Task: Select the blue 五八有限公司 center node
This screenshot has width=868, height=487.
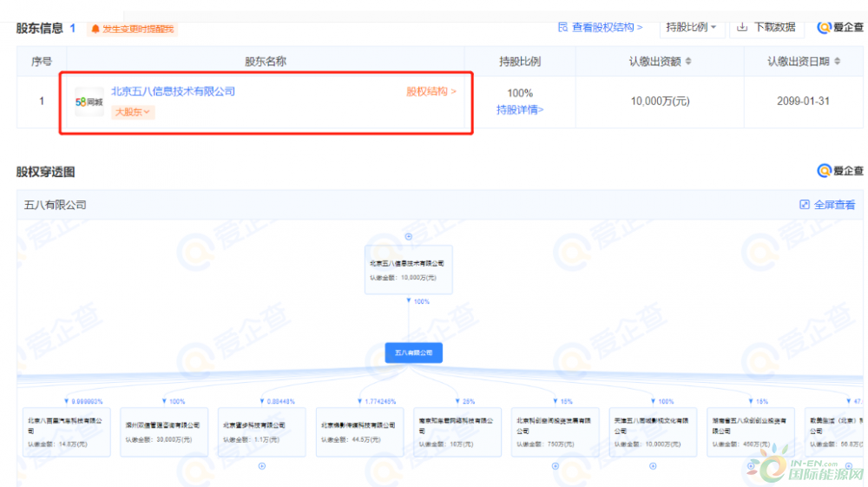Action: point(413,352)
